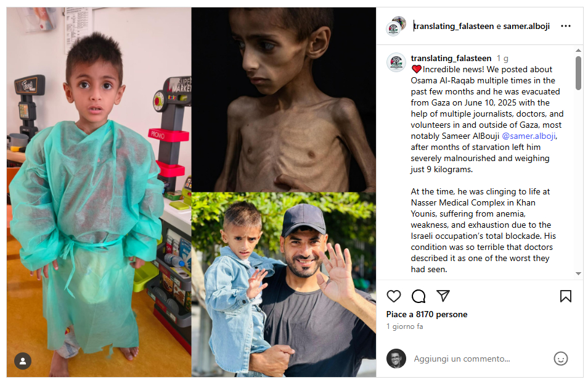588x382 pixels.
Task: Like the post with heart icon
Action: [x=393, y=296]
